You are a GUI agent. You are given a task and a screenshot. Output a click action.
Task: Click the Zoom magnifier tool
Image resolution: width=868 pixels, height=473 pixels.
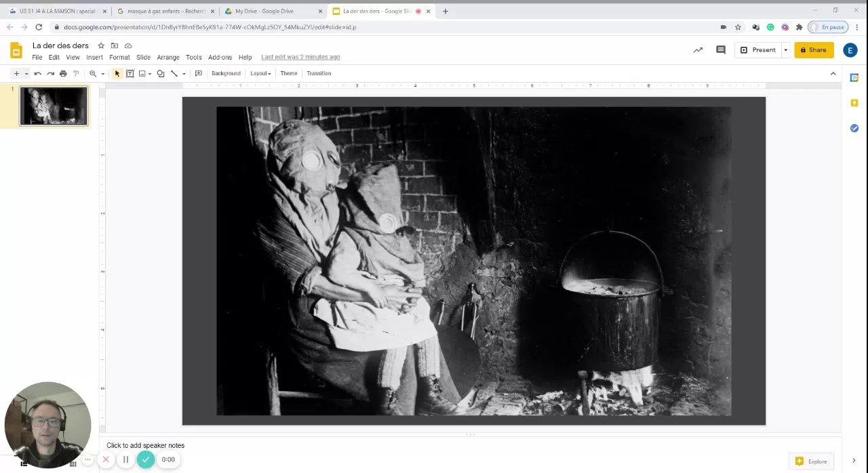tap(93, 73)
